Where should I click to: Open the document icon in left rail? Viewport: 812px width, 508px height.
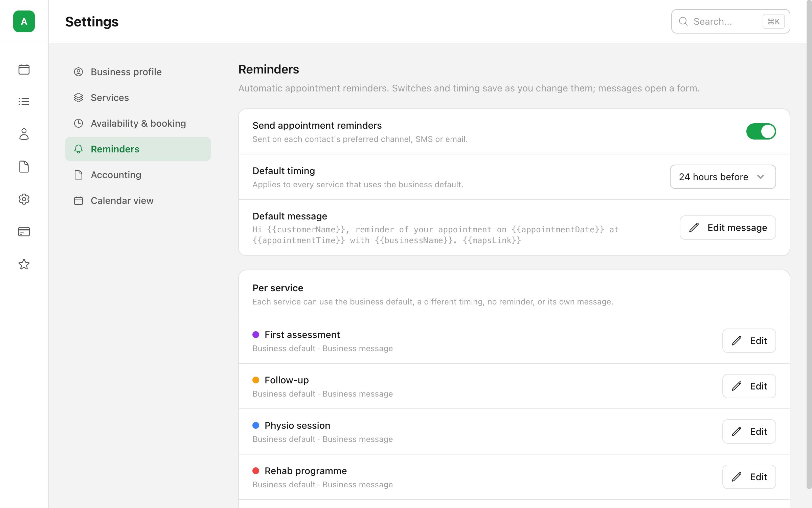coord(24,167)
